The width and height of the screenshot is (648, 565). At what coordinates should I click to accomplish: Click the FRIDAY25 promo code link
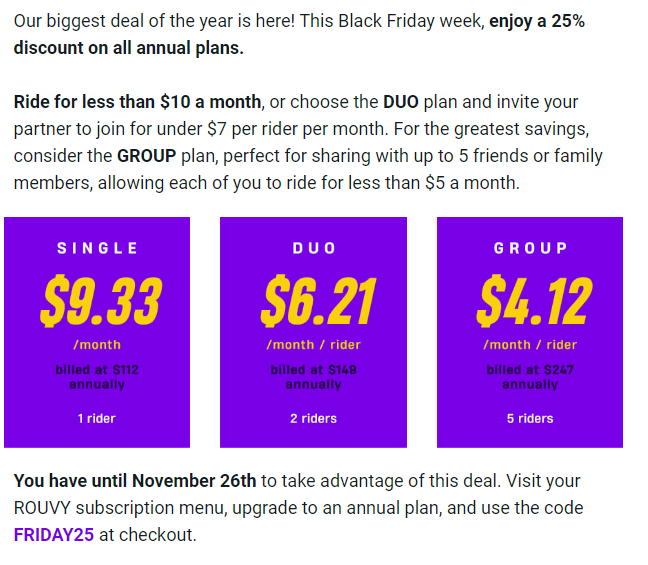(54, 535)
